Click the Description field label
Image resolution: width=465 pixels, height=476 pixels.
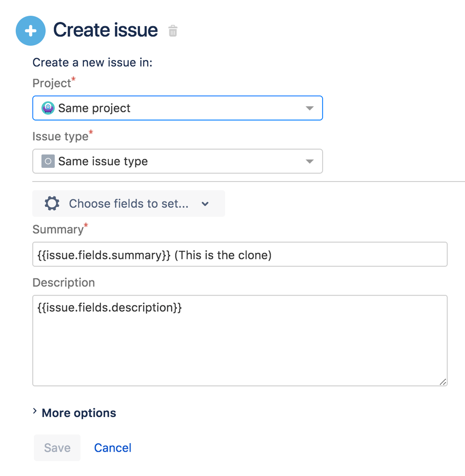[x=63, y=283]
